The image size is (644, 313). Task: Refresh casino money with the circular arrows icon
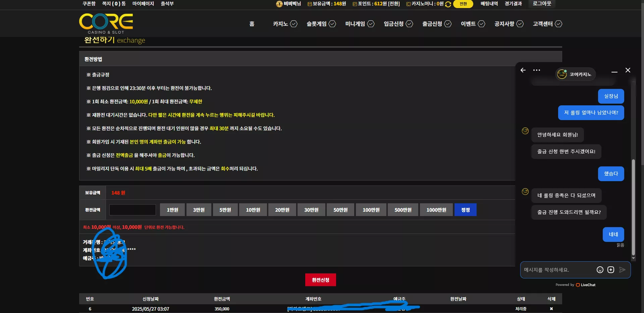click(448, 4)
